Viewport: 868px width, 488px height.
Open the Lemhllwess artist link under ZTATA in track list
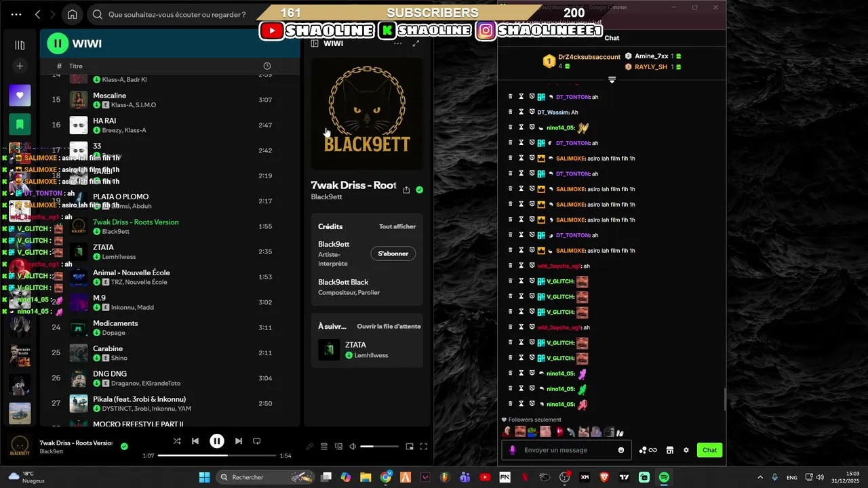(x=119, y=257)
